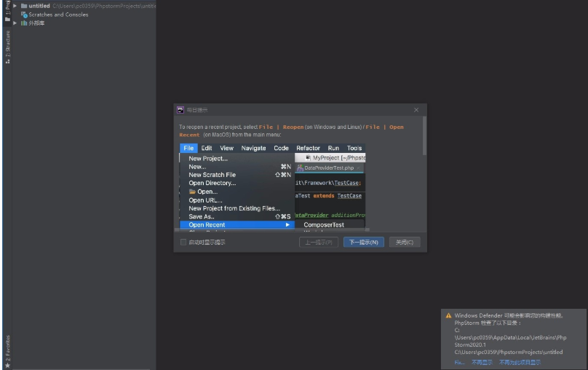Viewport: 588px width, 370px height.
Task: Click the 上一提示(P) button
Action: (x=319, y=242)
